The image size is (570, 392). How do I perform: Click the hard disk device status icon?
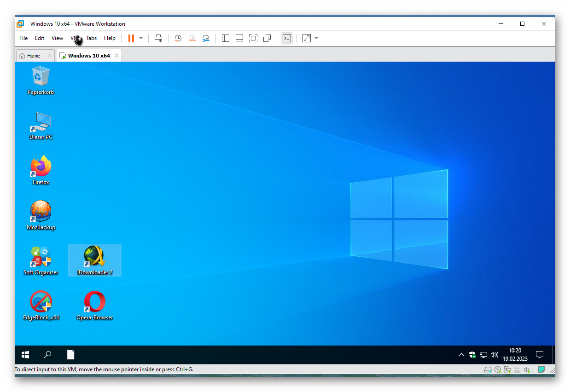coord(488,369)
